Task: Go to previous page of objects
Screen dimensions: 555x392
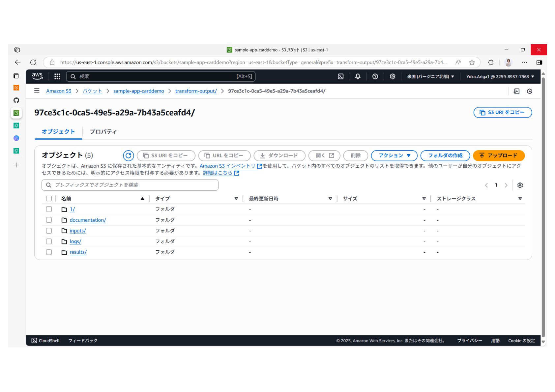Action: pos(486,185)
